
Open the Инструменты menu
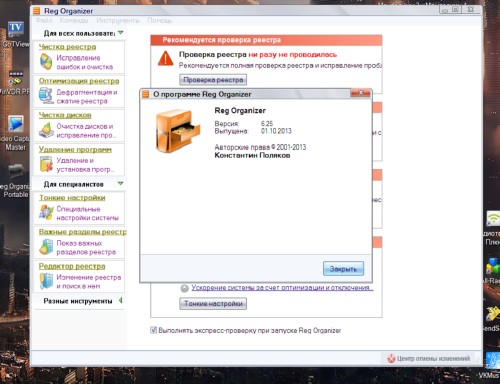(x=118, y=20)
